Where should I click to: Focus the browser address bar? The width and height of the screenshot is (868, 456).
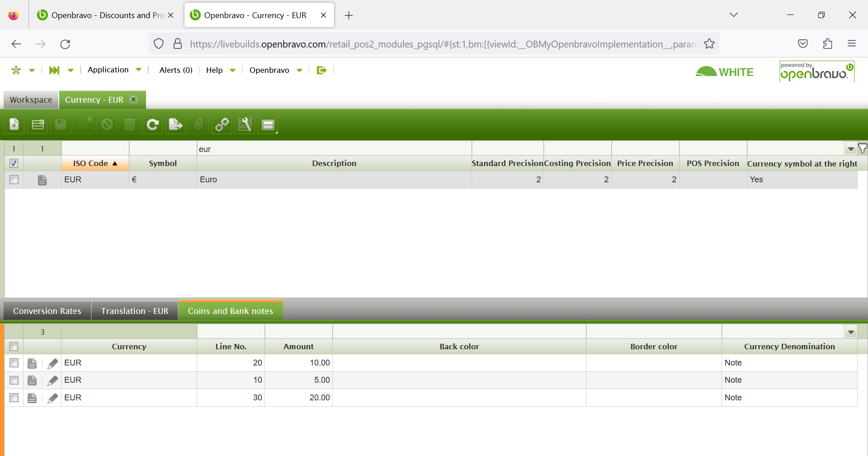click(x=443, y=44)
